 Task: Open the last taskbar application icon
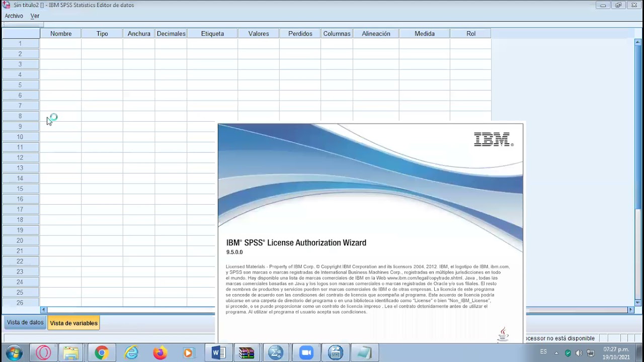(364, 353)
